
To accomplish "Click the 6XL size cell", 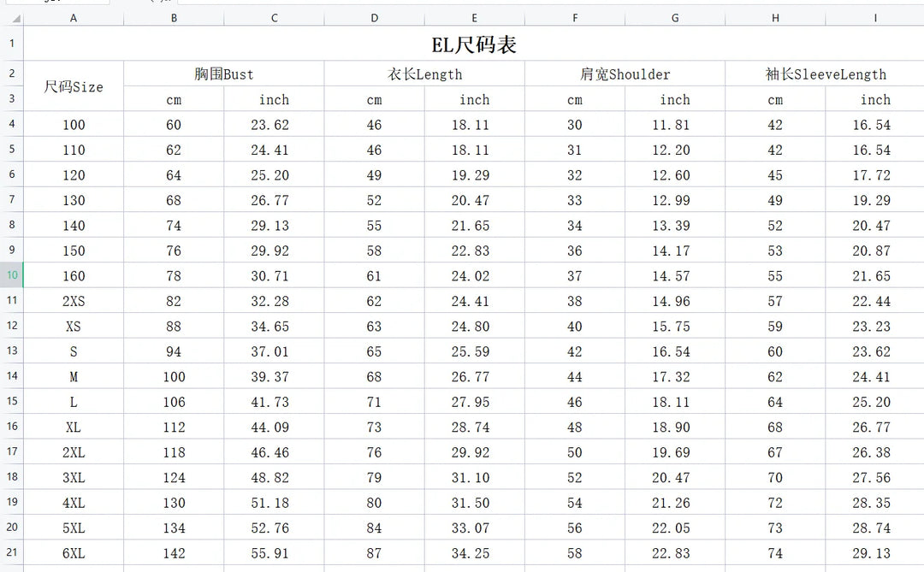I will 74,553.
